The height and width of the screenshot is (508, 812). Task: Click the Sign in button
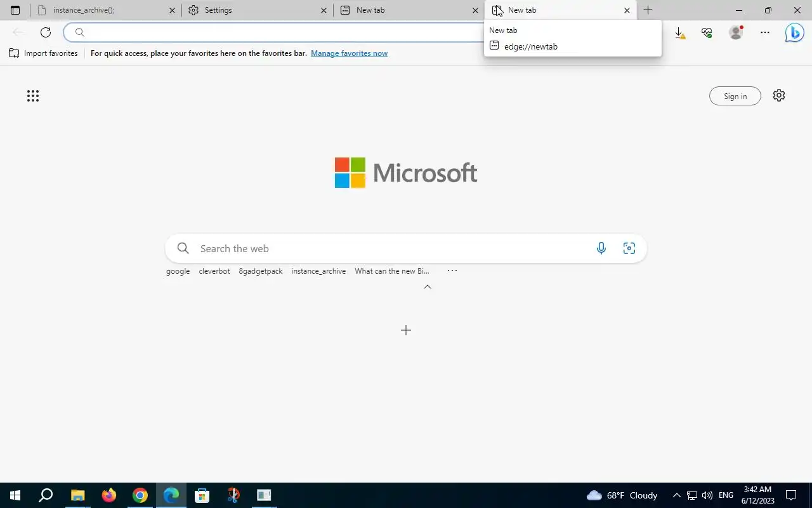point(735,96)
